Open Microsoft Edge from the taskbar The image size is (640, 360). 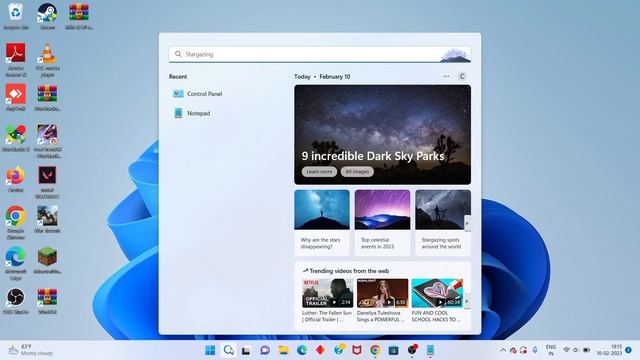302,350
